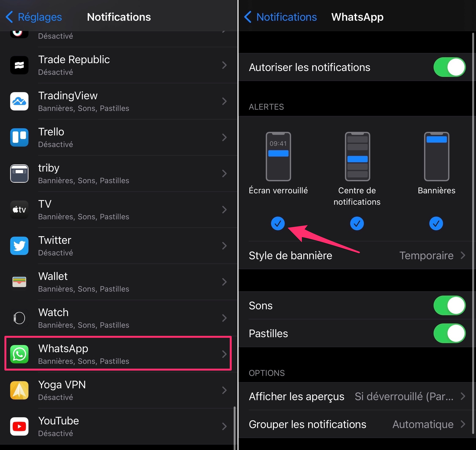The width and height of the screenshot is (476, 450).
Task: Tap the Trello app icon
Action: (19, 138)
